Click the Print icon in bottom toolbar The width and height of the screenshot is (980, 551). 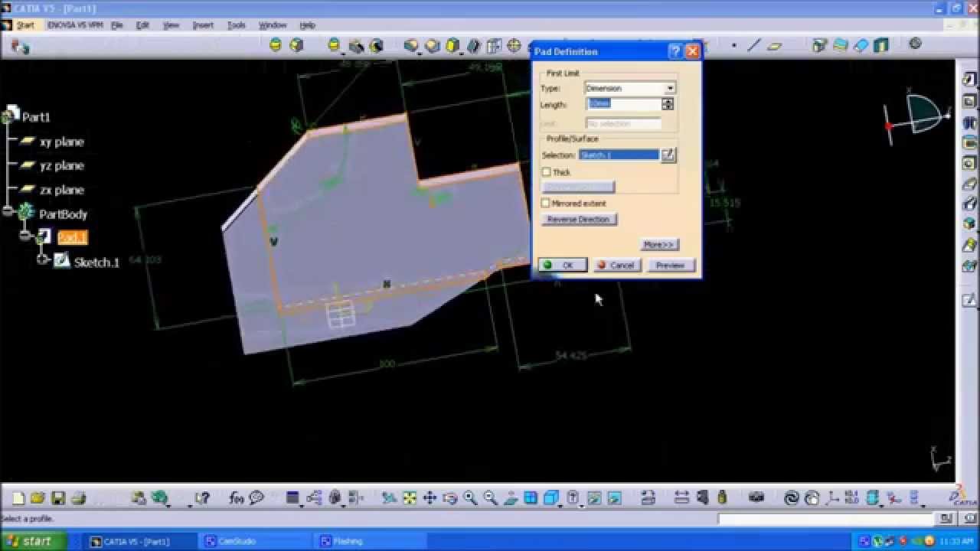(78, 498)
